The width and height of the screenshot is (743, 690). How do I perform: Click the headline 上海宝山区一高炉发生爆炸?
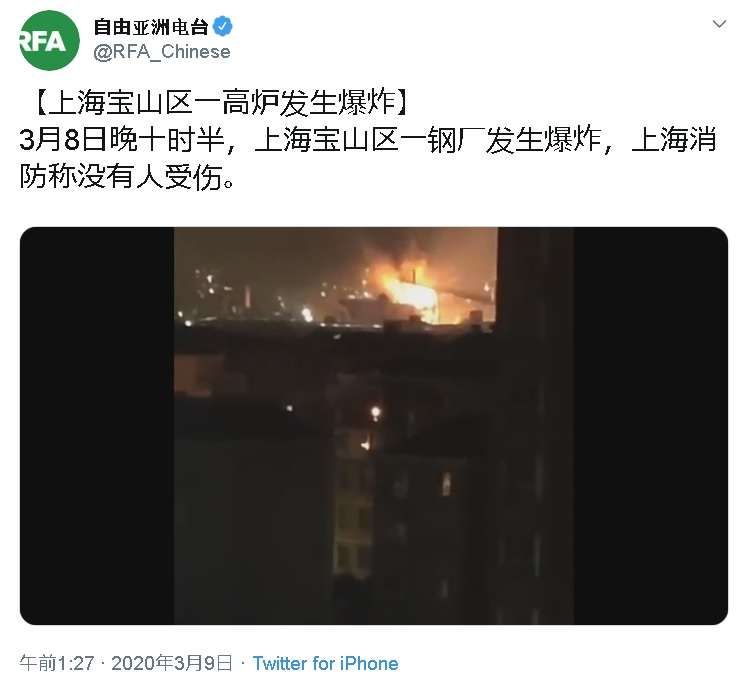pyautogui.click(x=221, y=102)
